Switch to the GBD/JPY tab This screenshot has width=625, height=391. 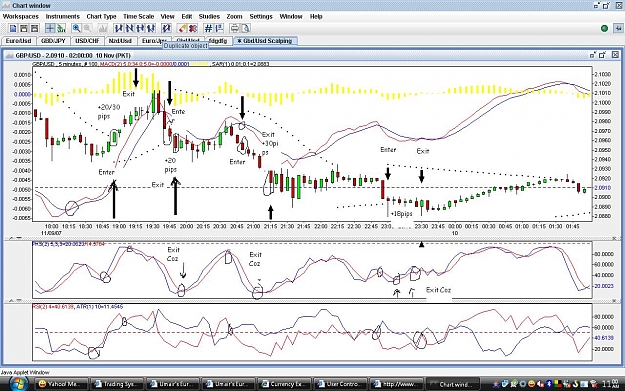53,41
